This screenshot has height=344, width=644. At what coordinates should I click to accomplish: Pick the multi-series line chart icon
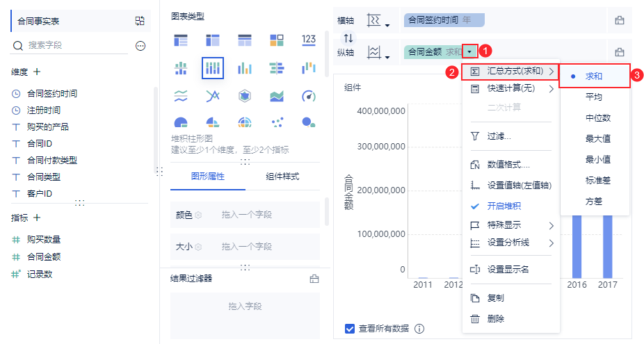[213, 96]
